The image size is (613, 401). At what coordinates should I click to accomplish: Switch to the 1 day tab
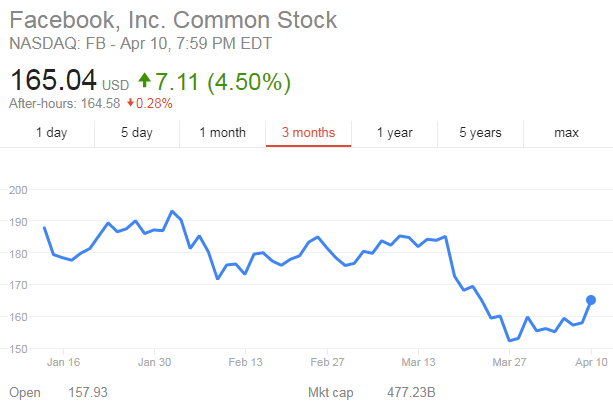52,132
